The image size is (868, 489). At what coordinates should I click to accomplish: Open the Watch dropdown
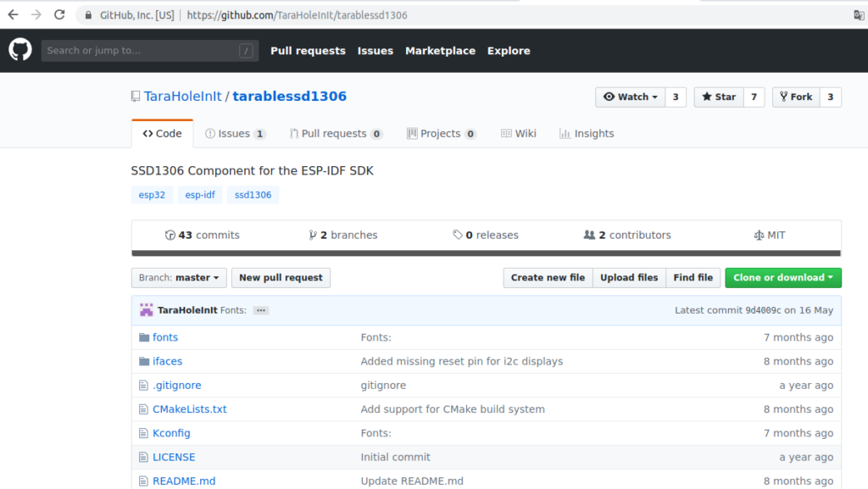pos(630,97)
